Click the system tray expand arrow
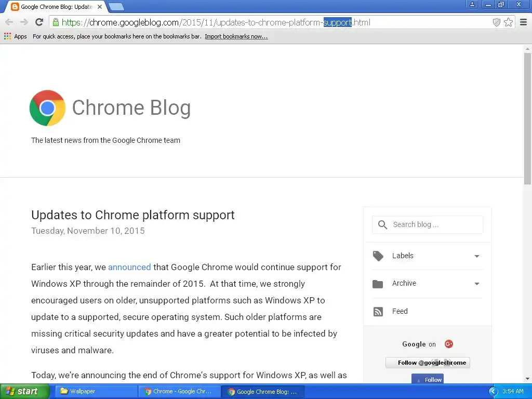 [x=493, y=392]
